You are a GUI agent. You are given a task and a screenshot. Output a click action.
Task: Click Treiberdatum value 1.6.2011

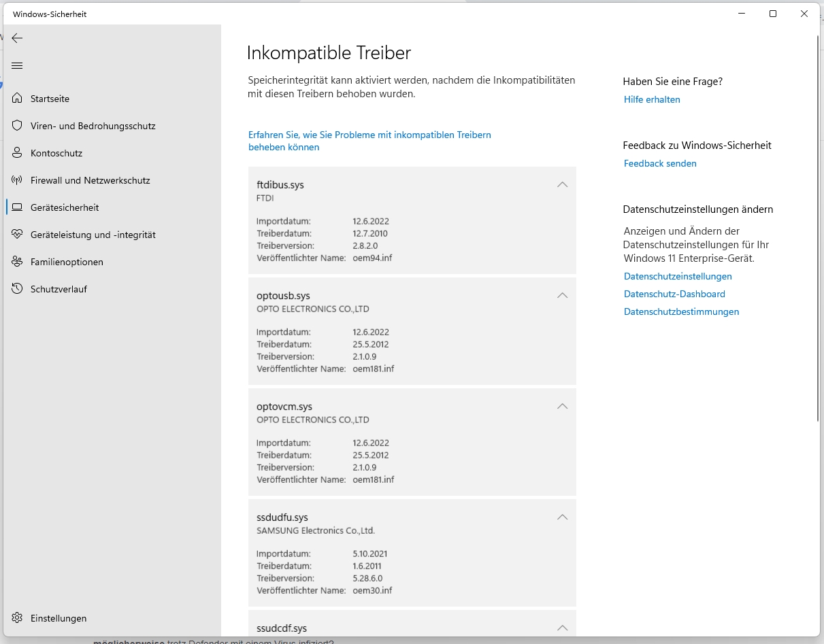point(367,566)
